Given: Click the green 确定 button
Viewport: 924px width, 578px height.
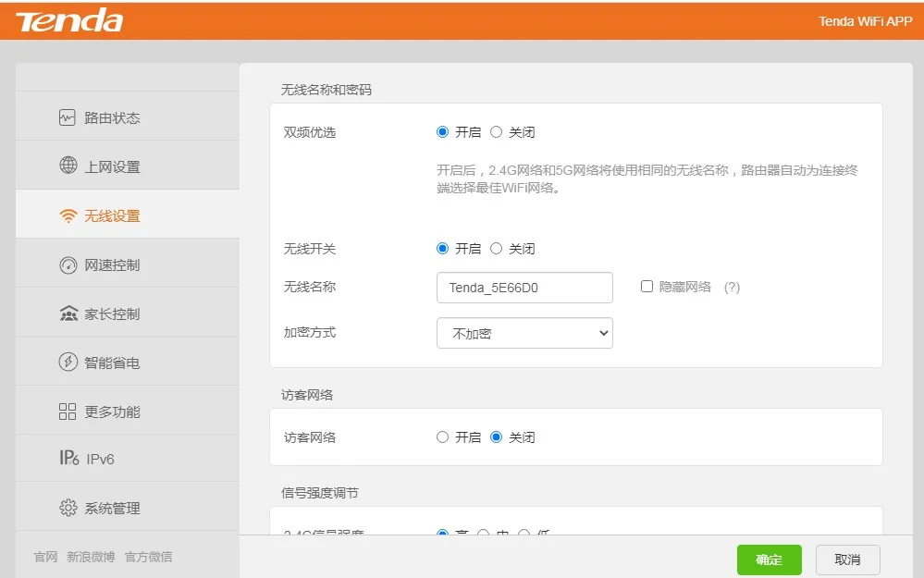Looking at the screenshot, I should click(x=769, y=560).
